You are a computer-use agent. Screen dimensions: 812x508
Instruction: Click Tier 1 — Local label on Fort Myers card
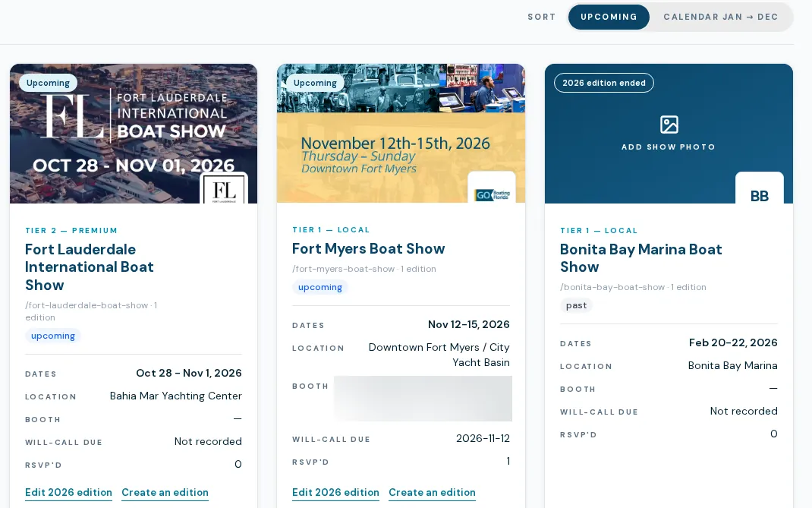(x=331, y=229)
